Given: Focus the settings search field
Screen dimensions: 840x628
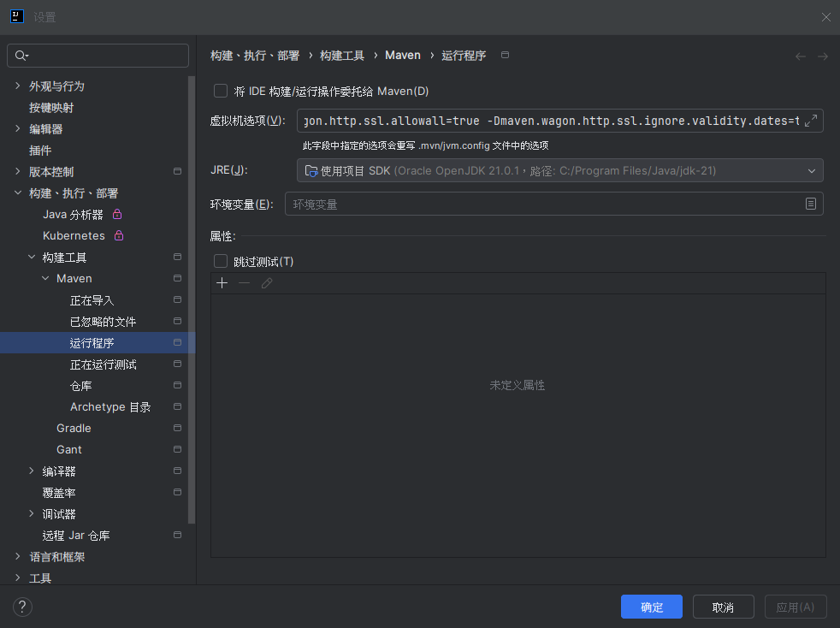Looking at the screenshot, I should pyautogui.click(x=98, y=56).
